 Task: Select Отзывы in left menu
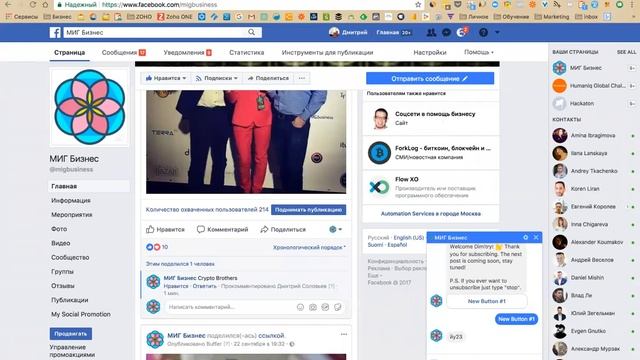point(63,286)
